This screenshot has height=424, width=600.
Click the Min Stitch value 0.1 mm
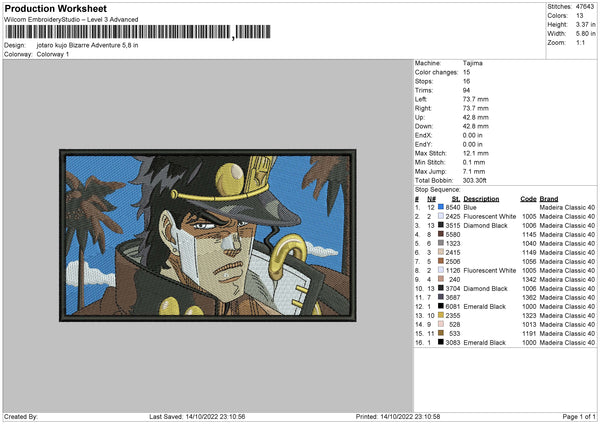click(x=474, y=162)
